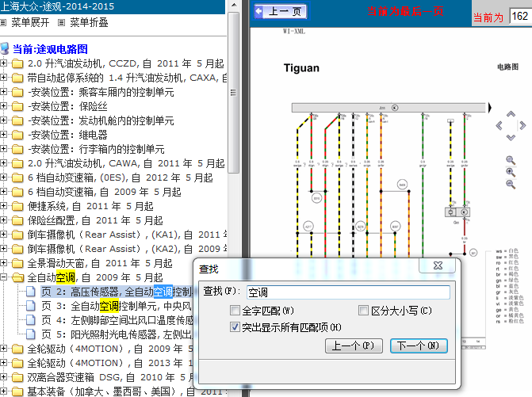Click the 菜单展开 expand-menu option
The height and width of the screenshot is (397, 532).
[x=30, y=23]
